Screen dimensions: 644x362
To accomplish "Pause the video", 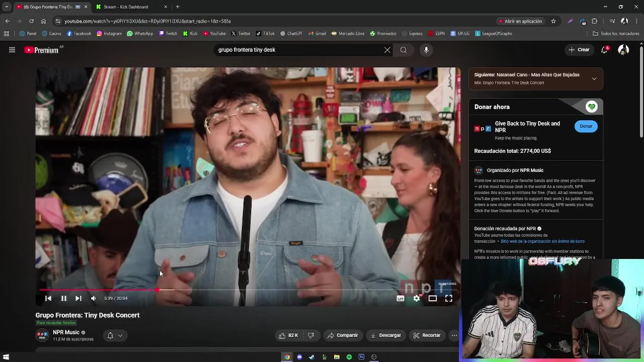I will click(64, 298).
